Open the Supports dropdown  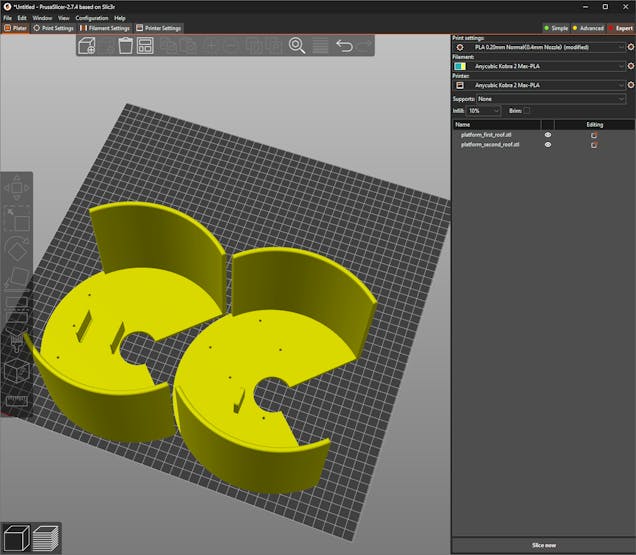click(x=549, y=99)
